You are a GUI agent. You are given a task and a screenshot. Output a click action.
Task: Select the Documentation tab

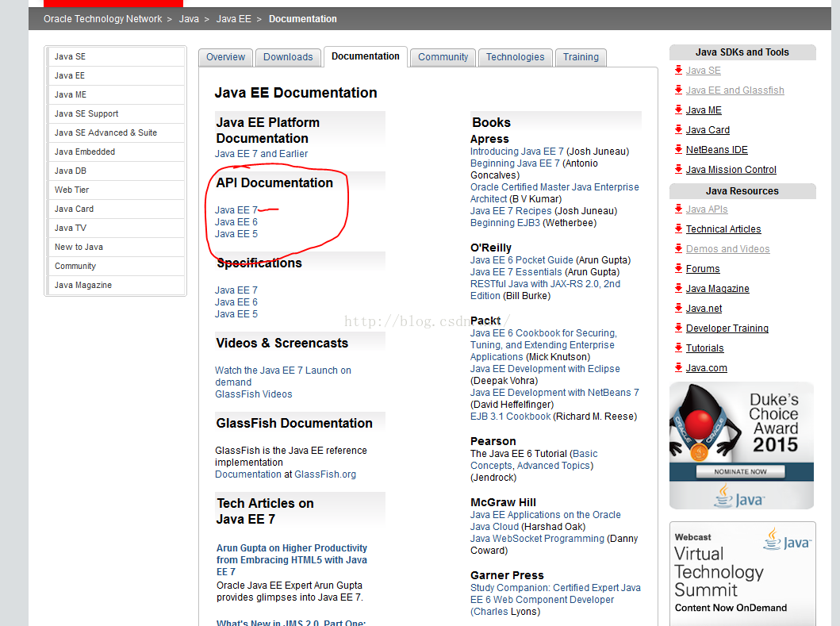point(366,56)
